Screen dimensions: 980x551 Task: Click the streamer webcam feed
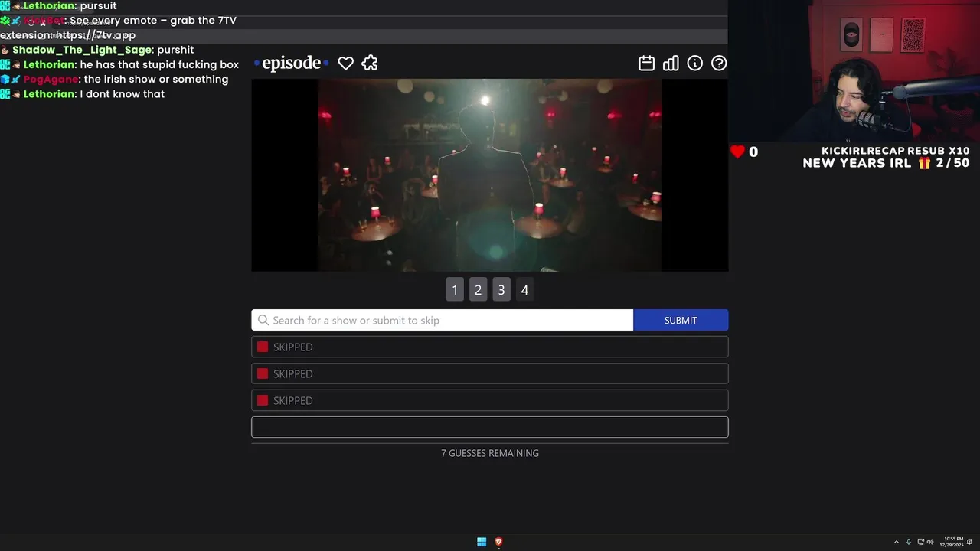coord(854,71)
